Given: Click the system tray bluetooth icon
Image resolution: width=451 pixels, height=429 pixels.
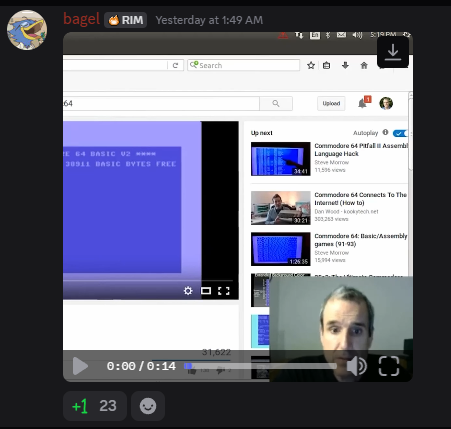Looking at the screenshot, I should point(328,35).
